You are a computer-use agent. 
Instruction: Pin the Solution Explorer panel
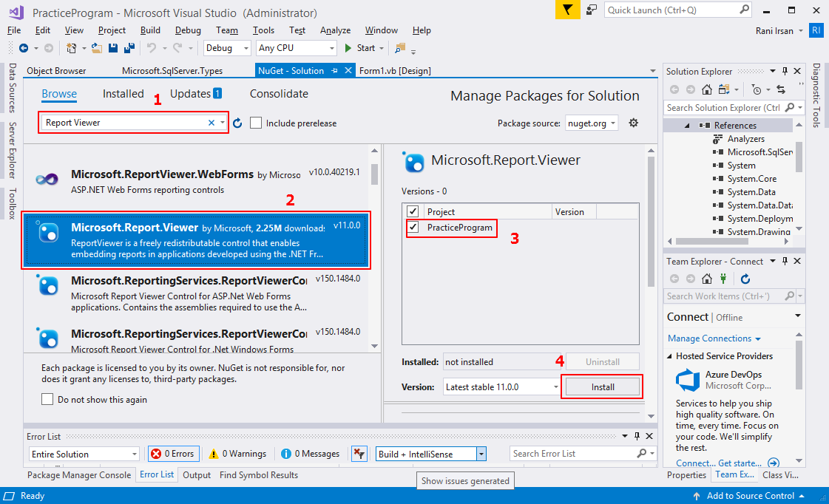pyautogui.click(x=783, y=71)
